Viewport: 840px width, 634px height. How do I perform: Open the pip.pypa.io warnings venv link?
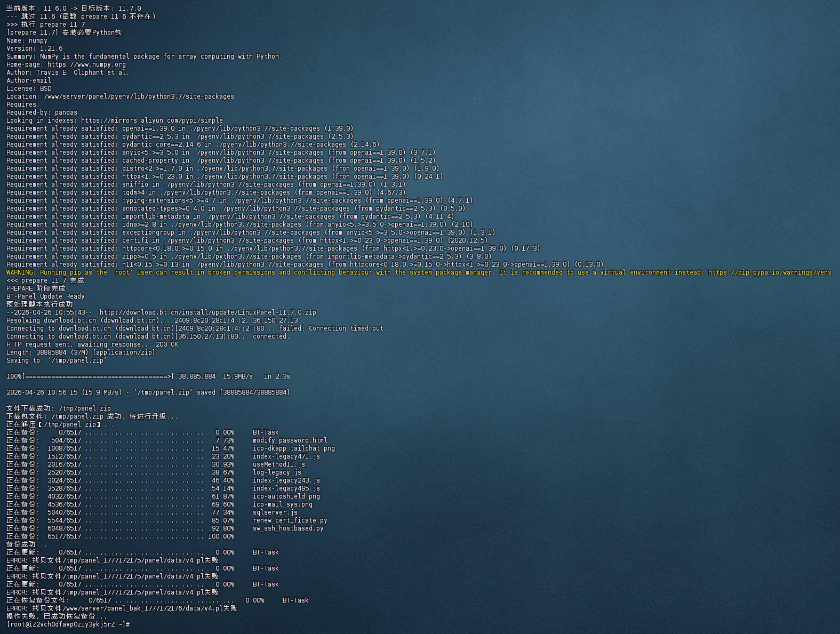point(770,272)
